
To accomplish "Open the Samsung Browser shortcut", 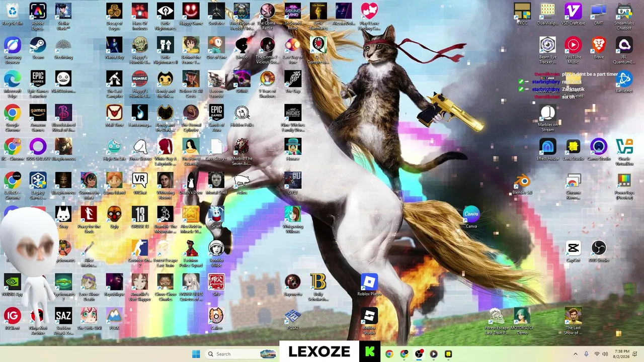I will coord(13,50).
